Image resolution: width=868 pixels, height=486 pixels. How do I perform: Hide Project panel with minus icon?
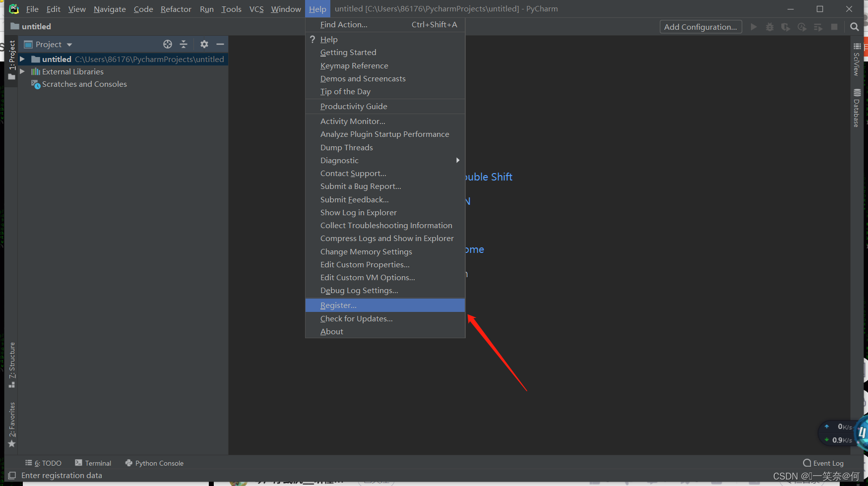pyautogui.click(x=220, y=44)
